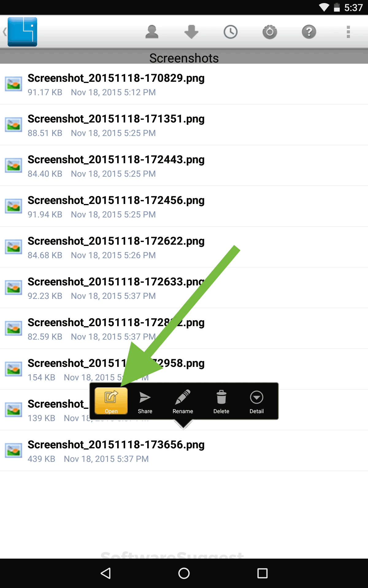
Task: Tap Android recent apps square button
Action: pos(263,573)
